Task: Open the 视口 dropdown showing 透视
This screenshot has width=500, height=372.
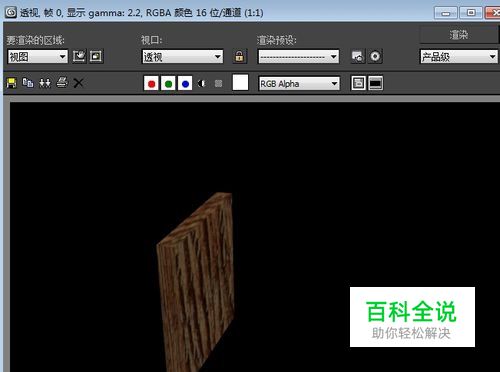Action: (x=182, y=56)
